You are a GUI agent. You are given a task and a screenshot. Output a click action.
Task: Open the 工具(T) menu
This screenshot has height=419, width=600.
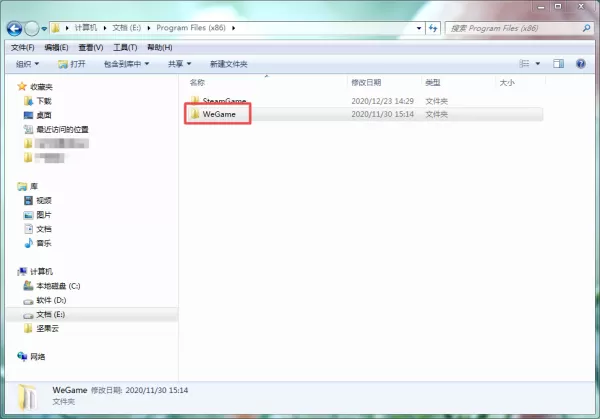point(125,47)
